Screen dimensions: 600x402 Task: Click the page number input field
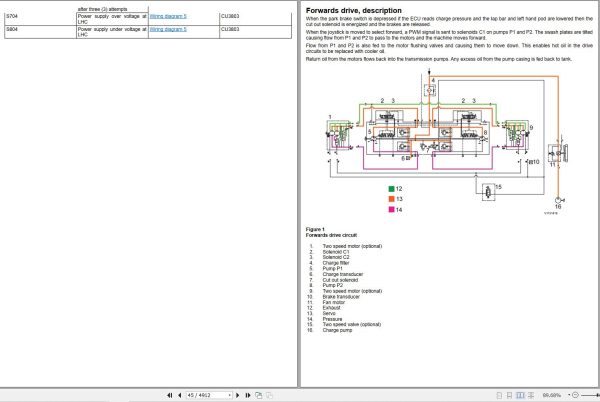click(x=207, y=395)
